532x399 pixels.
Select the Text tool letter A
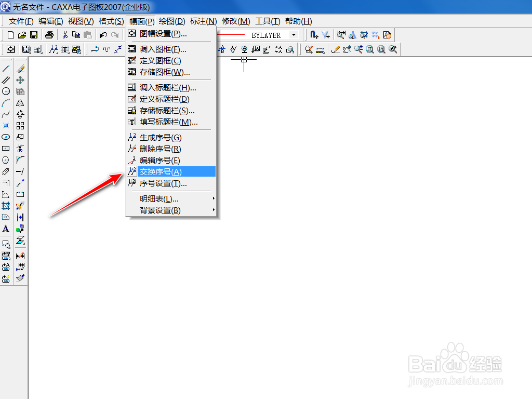pos(6,229)
